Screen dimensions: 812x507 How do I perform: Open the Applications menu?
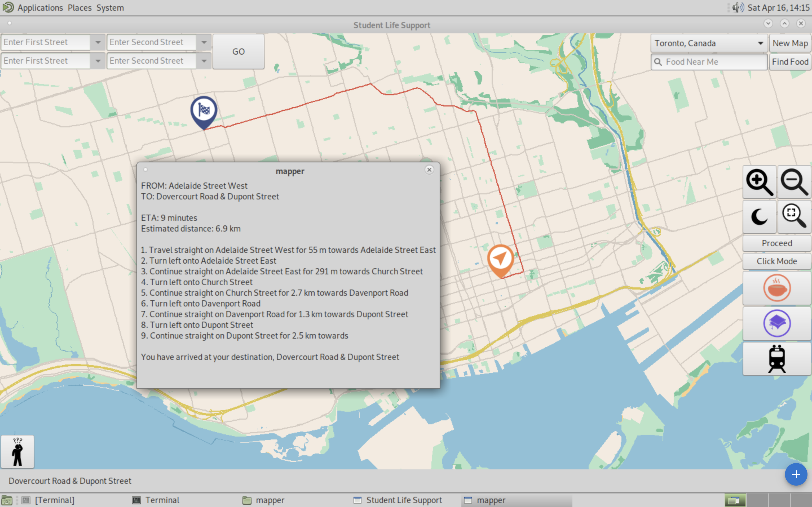coord(40,7)
